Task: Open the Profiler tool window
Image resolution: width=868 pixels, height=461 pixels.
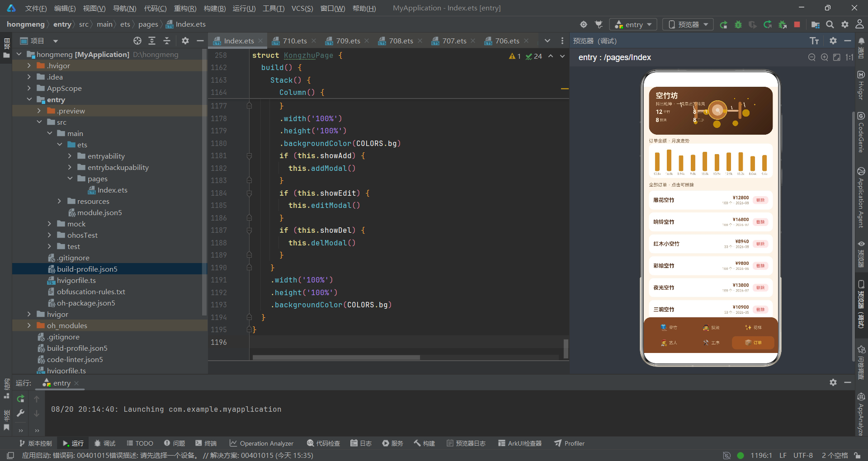Action: (570, 443)
